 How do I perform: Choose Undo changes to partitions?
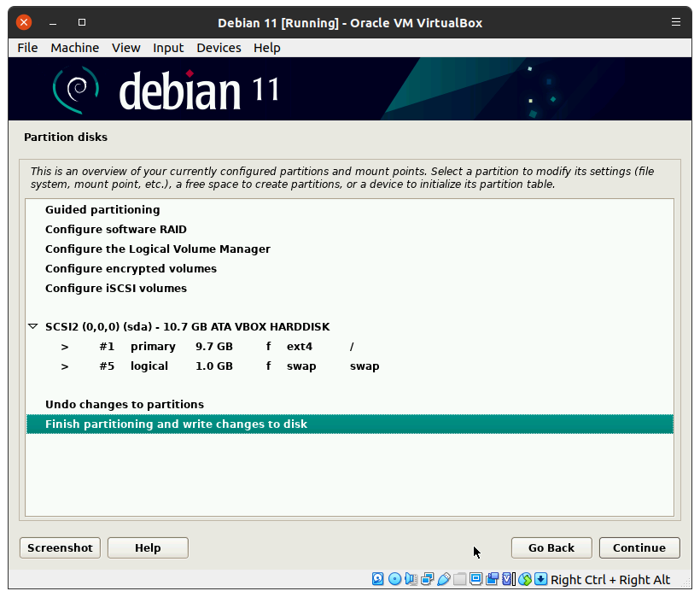click(125, 405)
